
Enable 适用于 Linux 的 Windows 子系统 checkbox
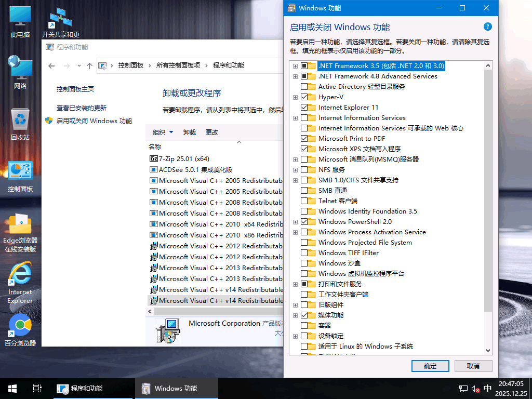[304, 347]
